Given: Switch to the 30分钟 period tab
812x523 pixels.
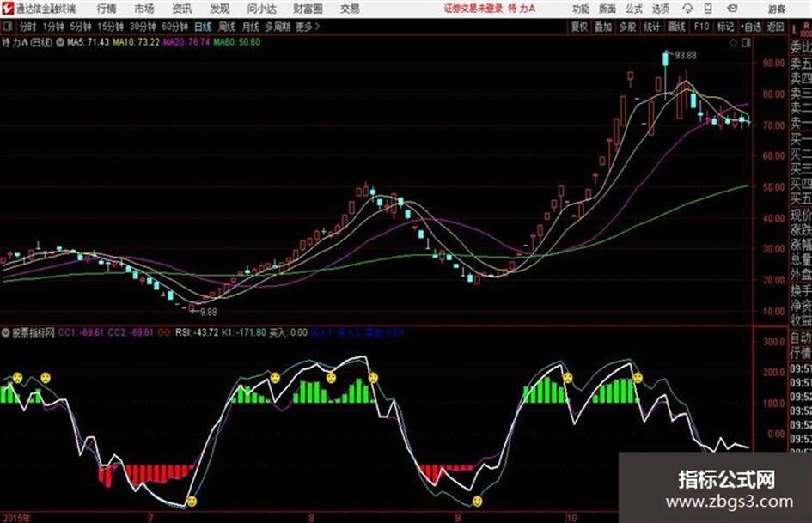Looking at the screenshot, I should [x=143, y=27].
